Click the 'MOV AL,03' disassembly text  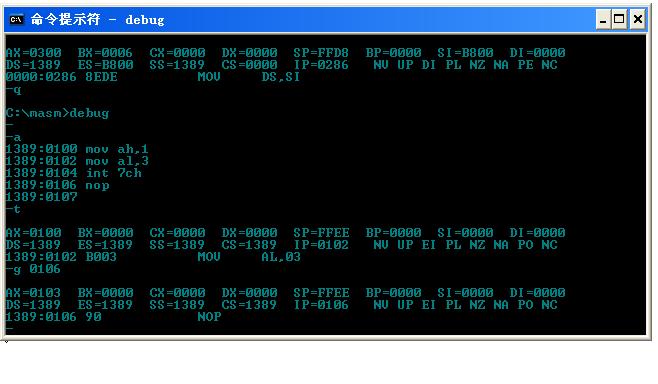click(x=249, y=257)
